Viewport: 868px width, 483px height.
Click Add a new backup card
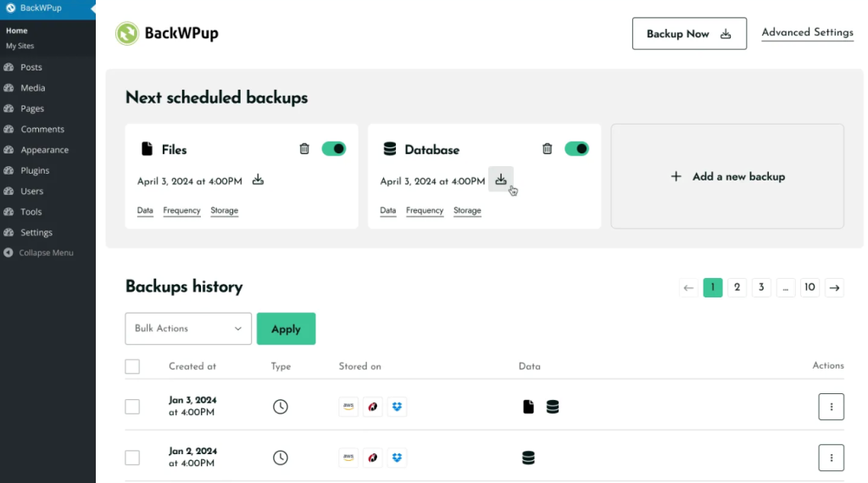pyautogui.click(x=727, y=176)
